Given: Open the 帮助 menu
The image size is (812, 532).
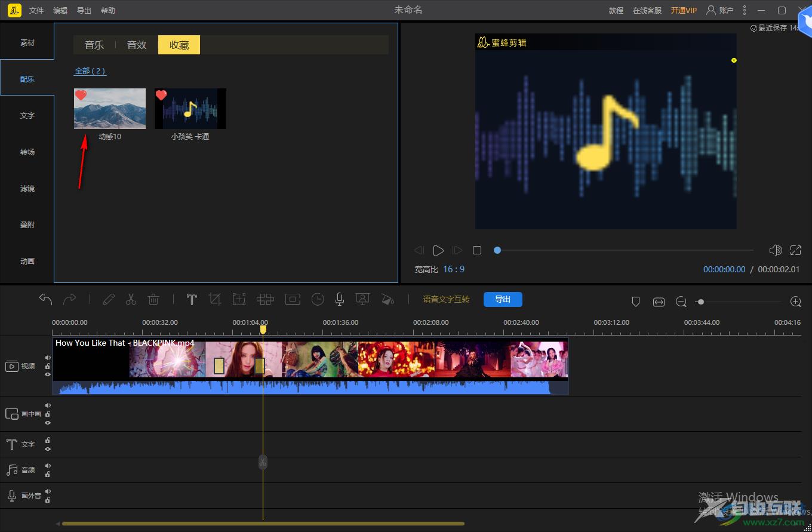Looking at the screenshot, I should click(108, 11).
